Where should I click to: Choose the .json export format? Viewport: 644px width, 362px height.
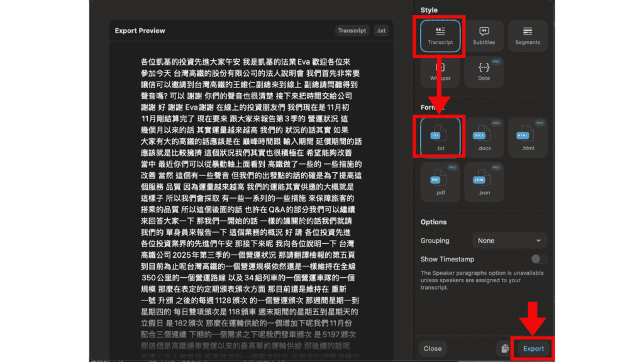484,184
